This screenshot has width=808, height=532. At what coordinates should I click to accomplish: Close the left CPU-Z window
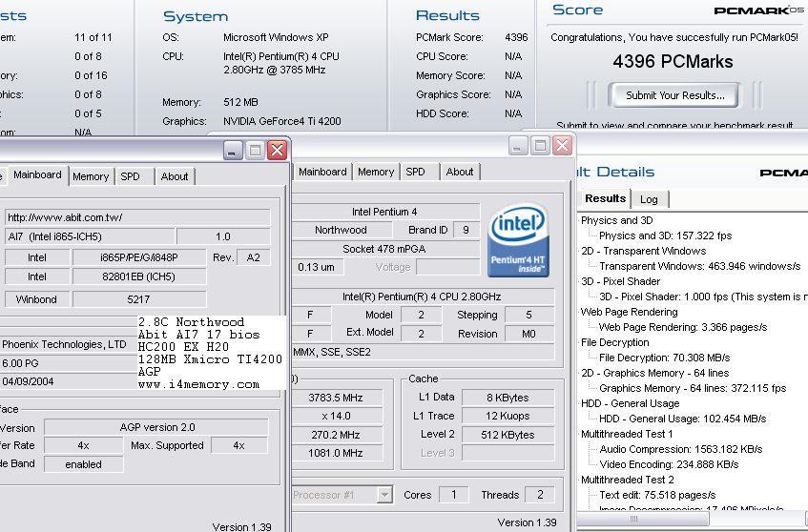[277, 150]
